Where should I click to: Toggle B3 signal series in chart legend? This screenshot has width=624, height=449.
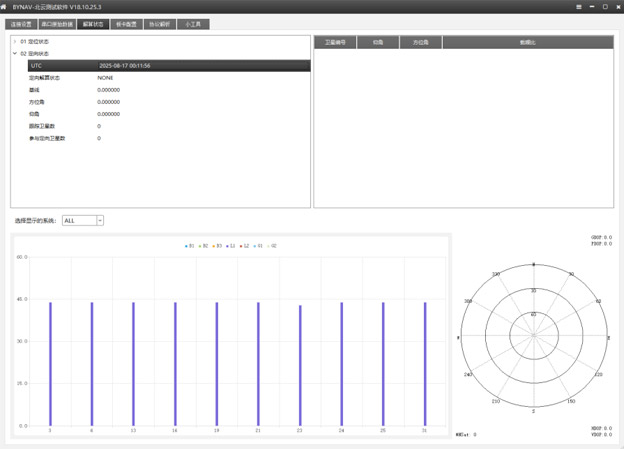click(x=217, y=245)
